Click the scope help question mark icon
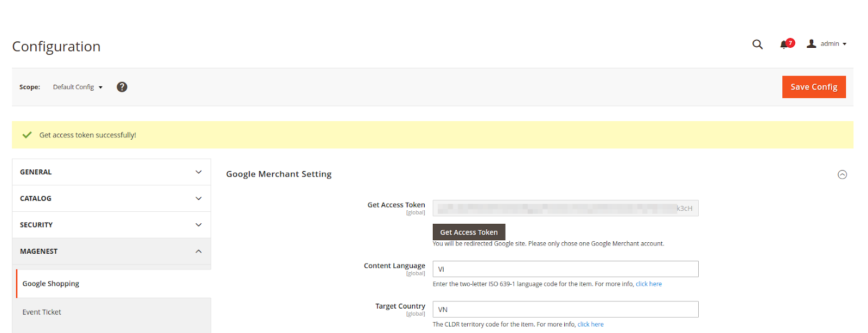 (122, 87)
